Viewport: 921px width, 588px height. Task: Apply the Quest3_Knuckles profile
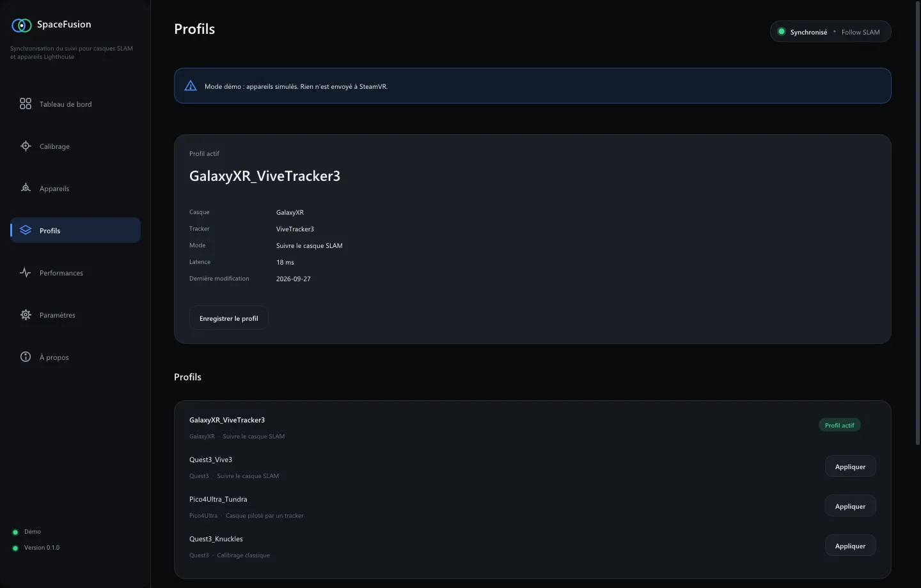click(850, 546)
